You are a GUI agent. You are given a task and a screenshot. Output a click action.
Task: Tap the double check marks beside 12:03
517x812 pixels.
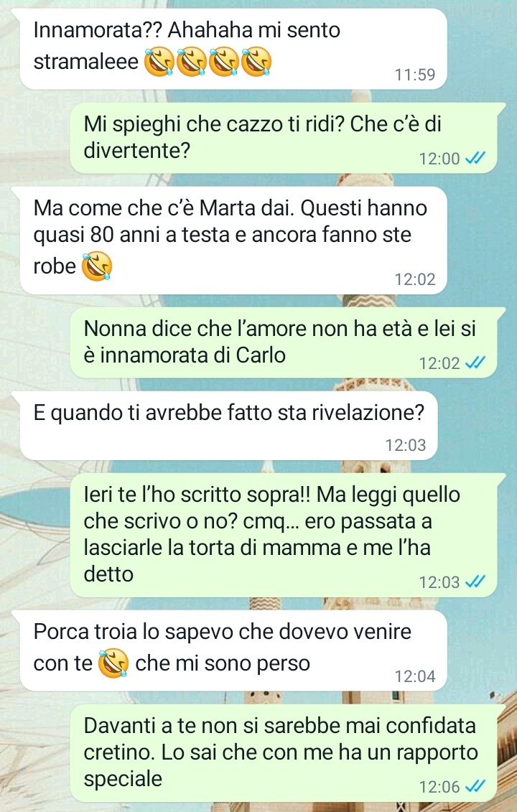tap(475, 582)
